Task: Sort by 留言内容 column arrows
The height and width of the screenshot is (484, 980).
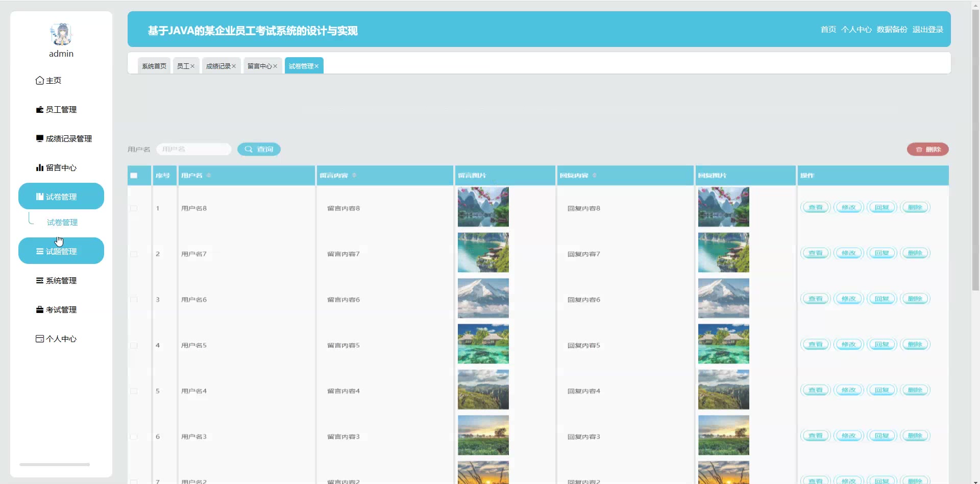Action: coord(354,176)
